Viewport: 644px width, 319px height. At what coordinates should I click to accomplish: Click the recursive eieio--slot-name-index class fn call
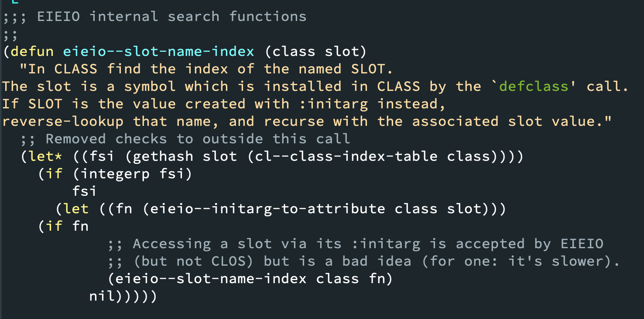coord(250,279)
